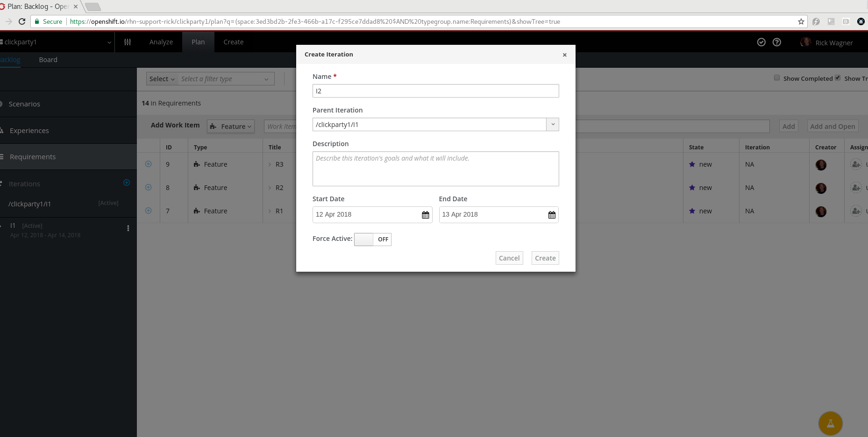Viewport: 868px width, 437px height.
Task: Click the Create button in the dialog
Action: pos(545,258)
